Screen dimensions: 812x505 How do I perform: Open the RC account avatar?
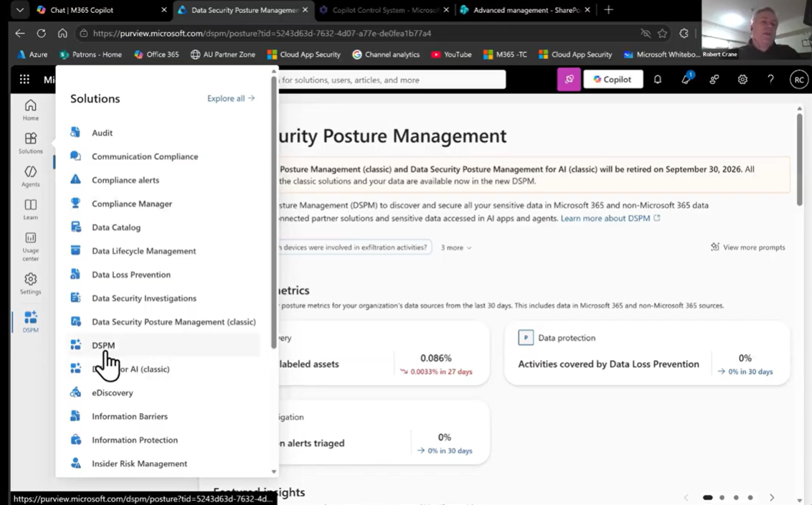[799, 79]
